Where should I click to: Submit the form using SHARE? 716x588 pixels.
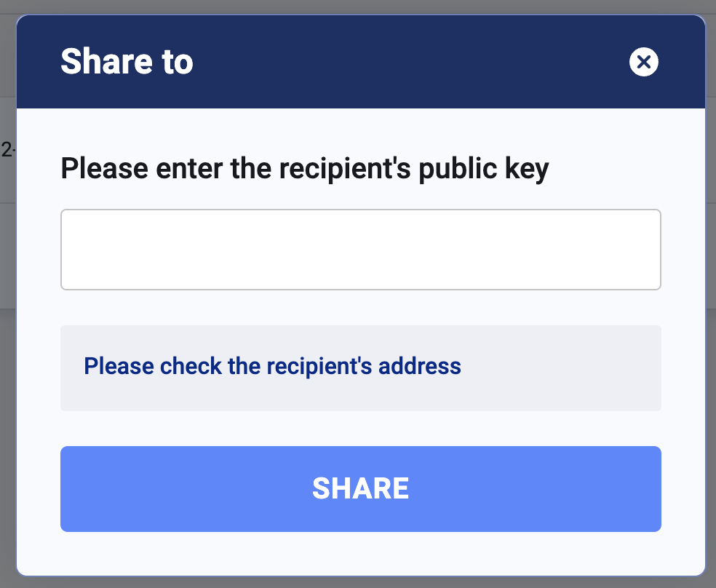coord(360,488)
